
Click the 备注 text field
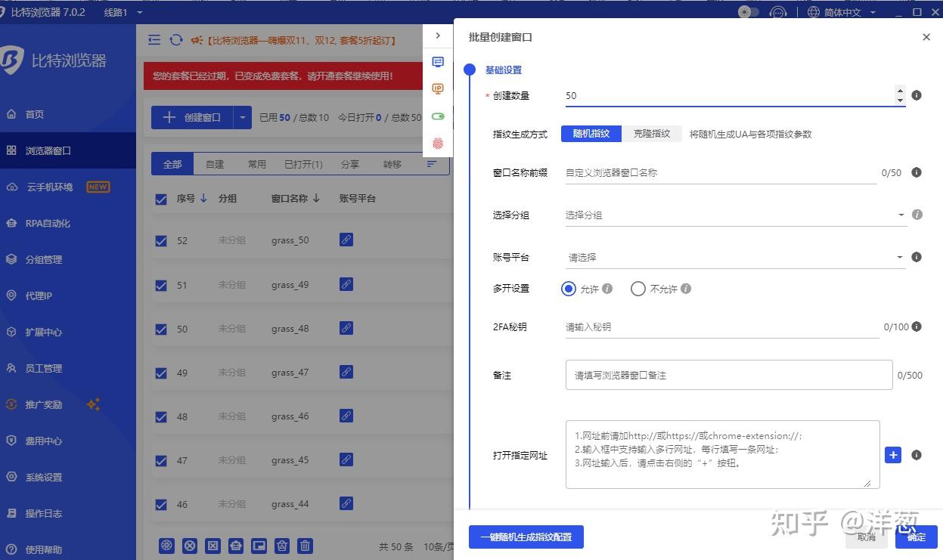[x=729, y=375]
